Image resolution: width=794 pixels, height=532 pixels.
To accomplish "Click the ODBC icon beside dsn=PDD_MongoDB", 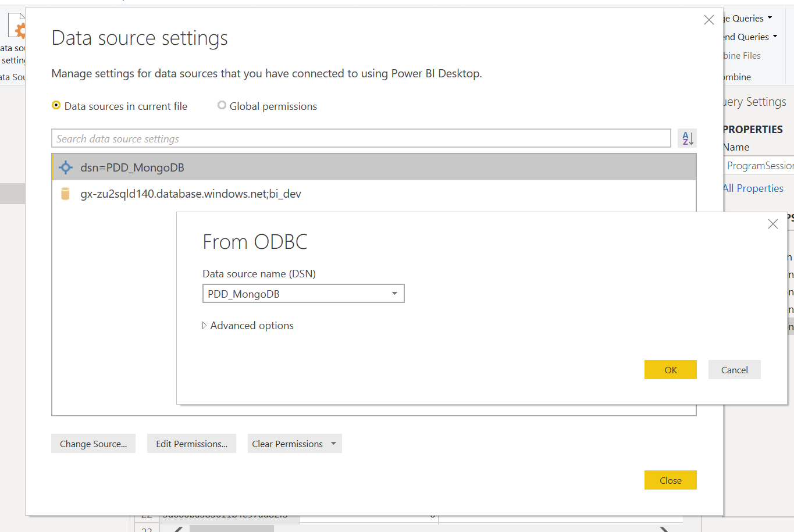I will 66,167.
